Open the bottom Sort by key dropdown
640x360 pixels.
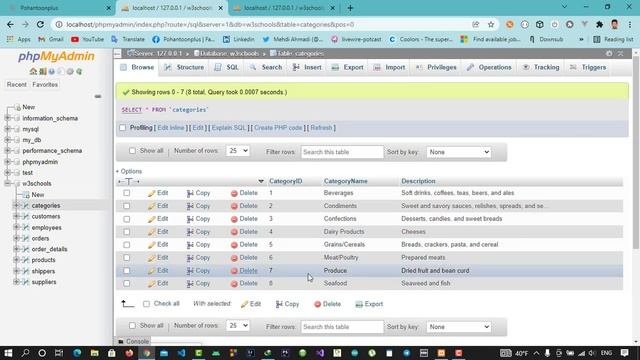(458, 327)
